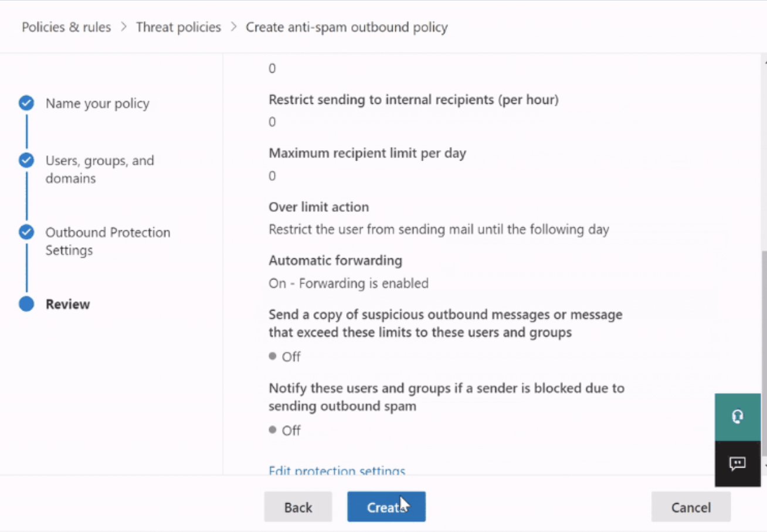Click status dot beside Off under suspicious messages
Screen dimensions: 767x532
(272, 356)
